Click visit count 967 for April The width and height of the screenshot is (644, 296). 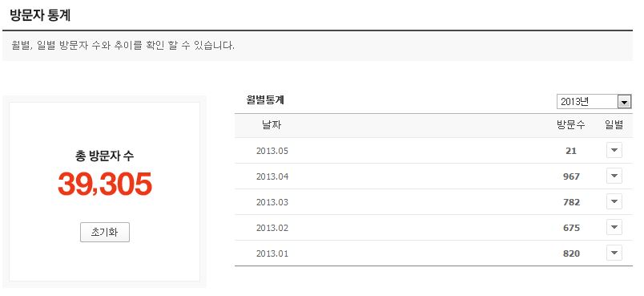pos(571,176)
